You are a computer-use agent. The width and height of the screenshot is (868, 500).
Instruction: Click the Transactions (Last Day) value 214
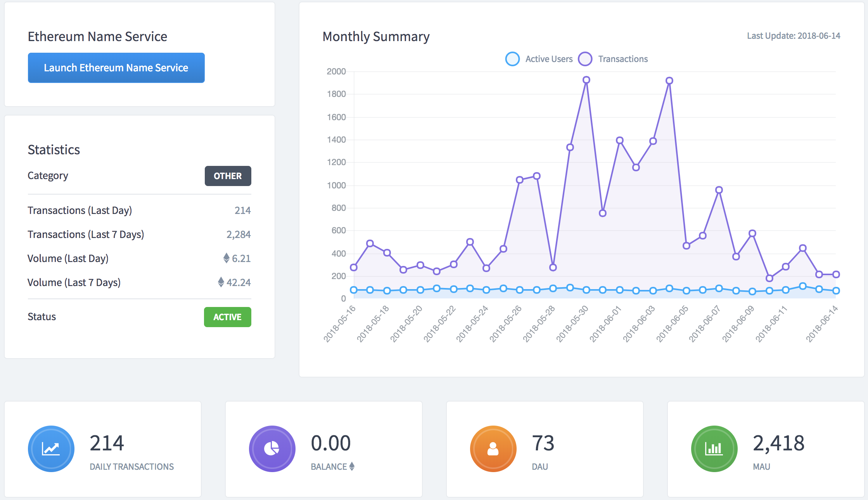243,210
